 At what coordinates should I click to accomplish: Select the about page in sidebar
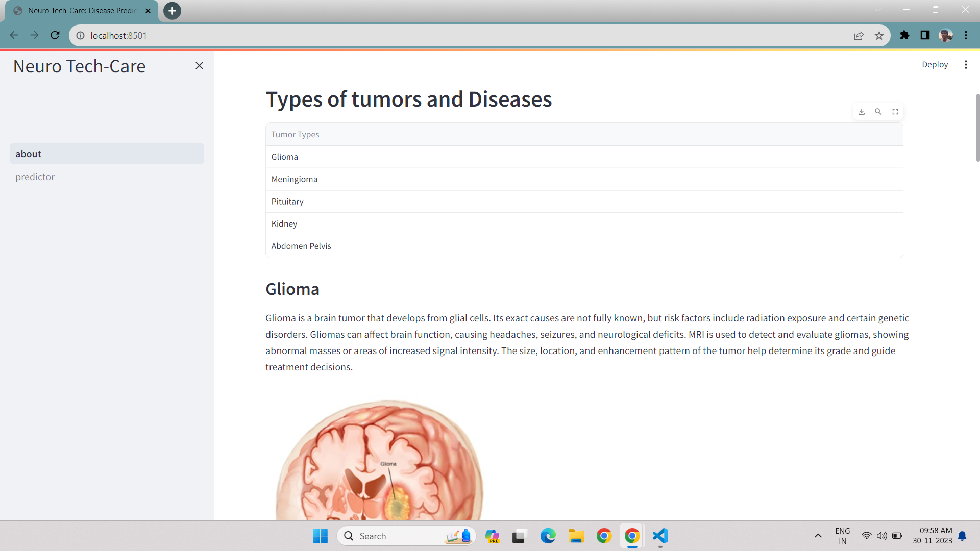click(x=29, y=154)
